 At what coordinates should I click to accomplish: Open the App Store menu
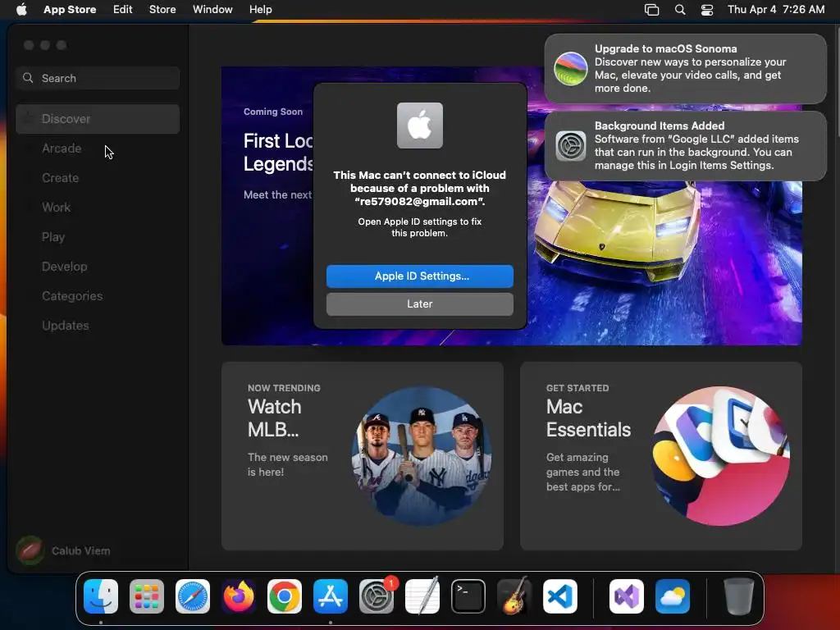[70, 9]
